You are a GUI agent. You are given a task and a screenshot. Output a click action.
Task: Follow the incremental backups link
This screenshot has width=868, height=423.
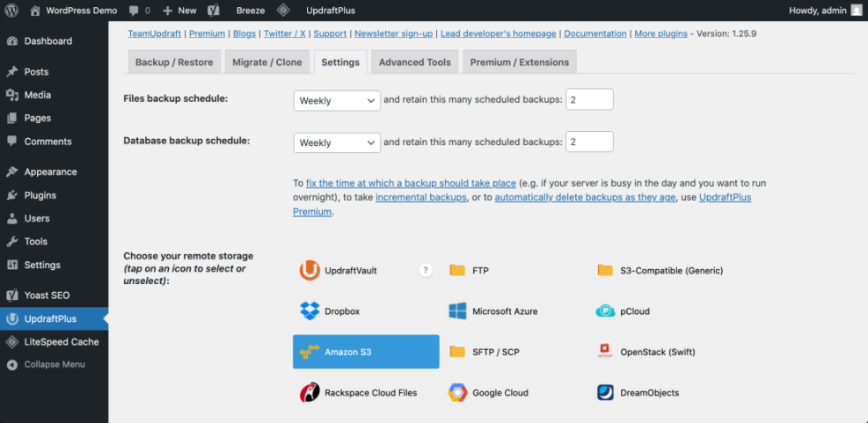point(420,197)
